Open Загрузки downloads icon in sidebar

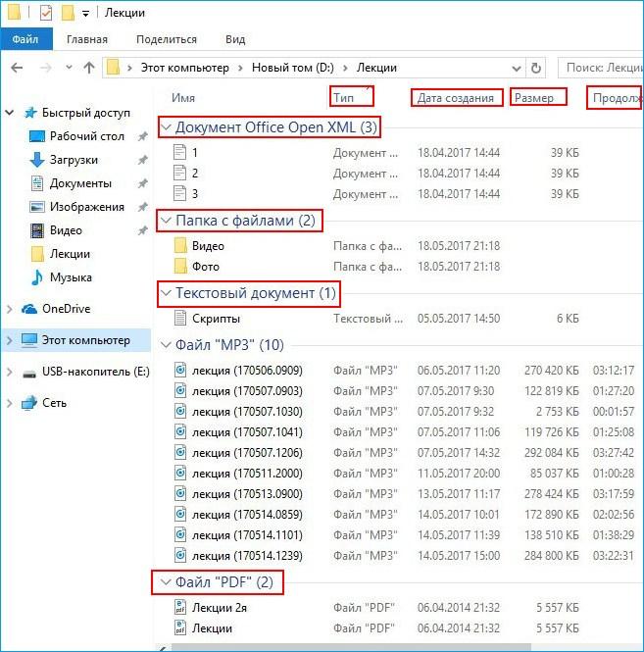37,159
